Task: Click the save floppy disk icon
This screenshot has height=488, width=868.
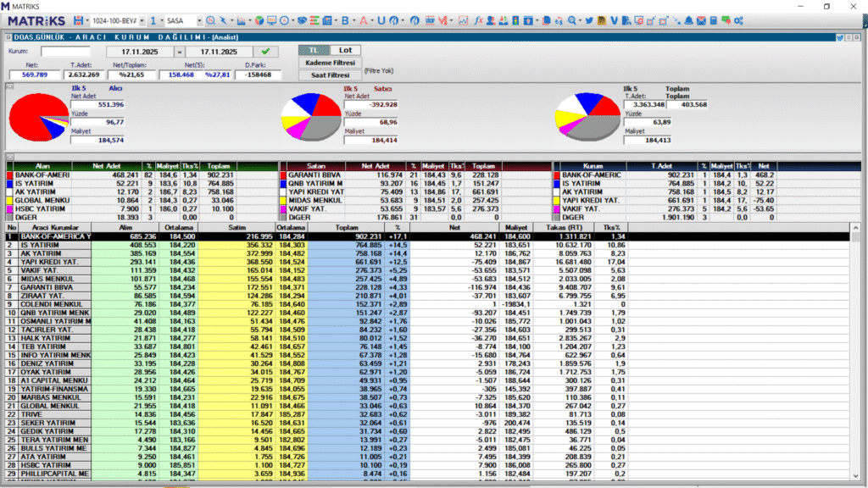Action: tap(79, 19)
